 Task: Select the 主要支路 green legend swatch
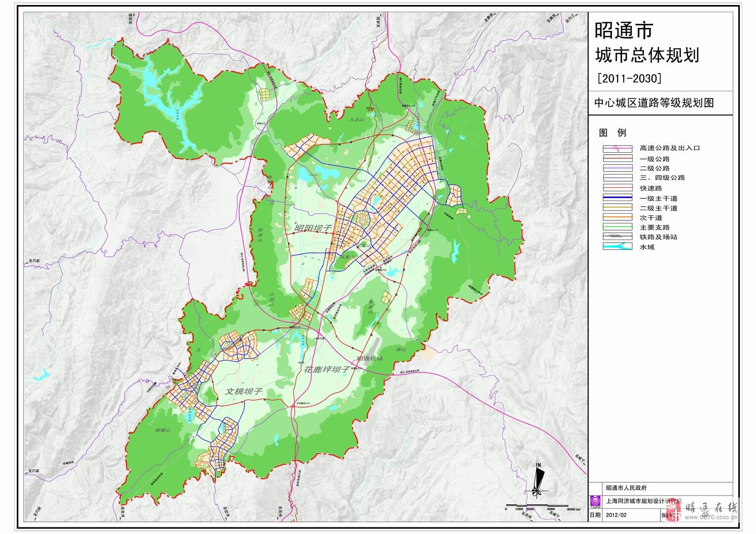[x=617, y=227]
